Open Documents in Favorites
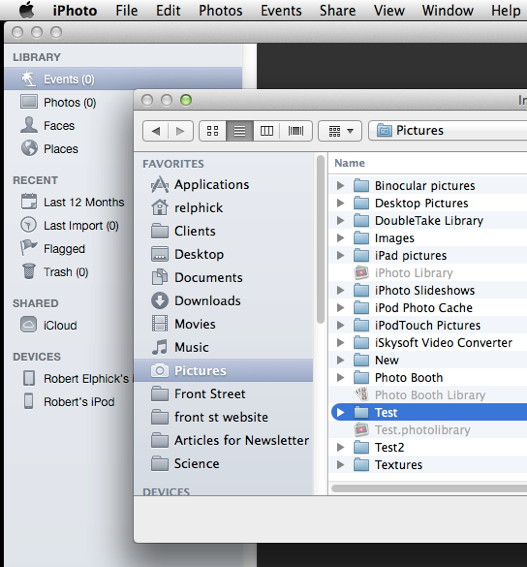The image size is (527, 567). pyautogui.click(x=196, y=277)
